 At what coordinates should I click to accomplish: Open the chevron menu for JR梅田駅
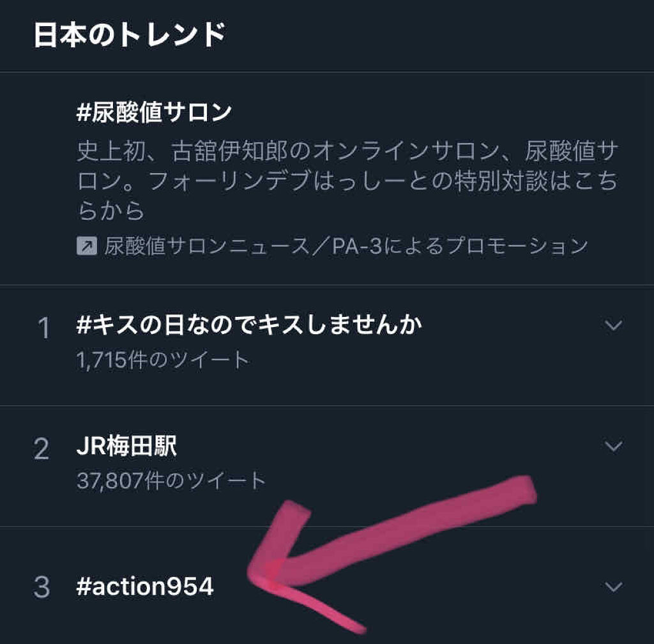613,446
